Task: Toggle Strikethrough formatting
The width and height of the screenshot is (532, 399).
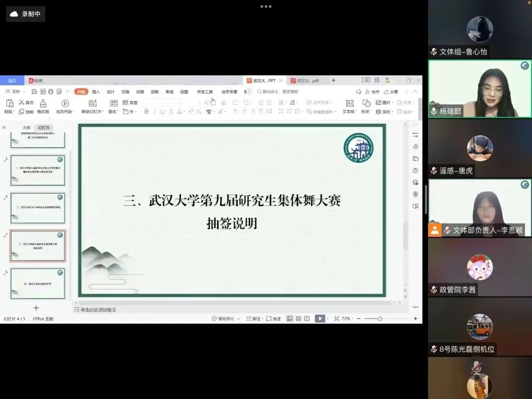Action: 171,112
